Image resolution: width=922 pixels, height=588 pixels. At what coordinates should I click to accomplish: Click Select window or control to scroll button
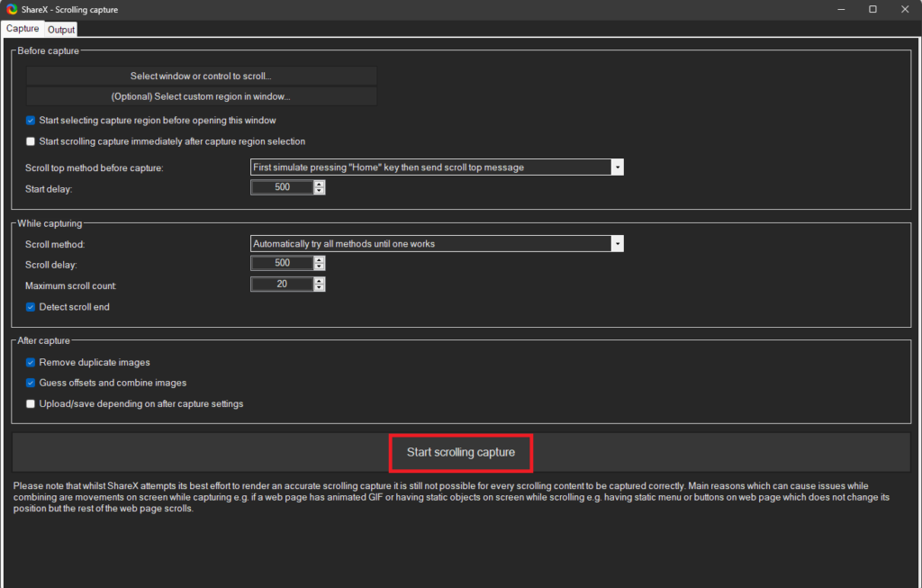pos(201,77)
